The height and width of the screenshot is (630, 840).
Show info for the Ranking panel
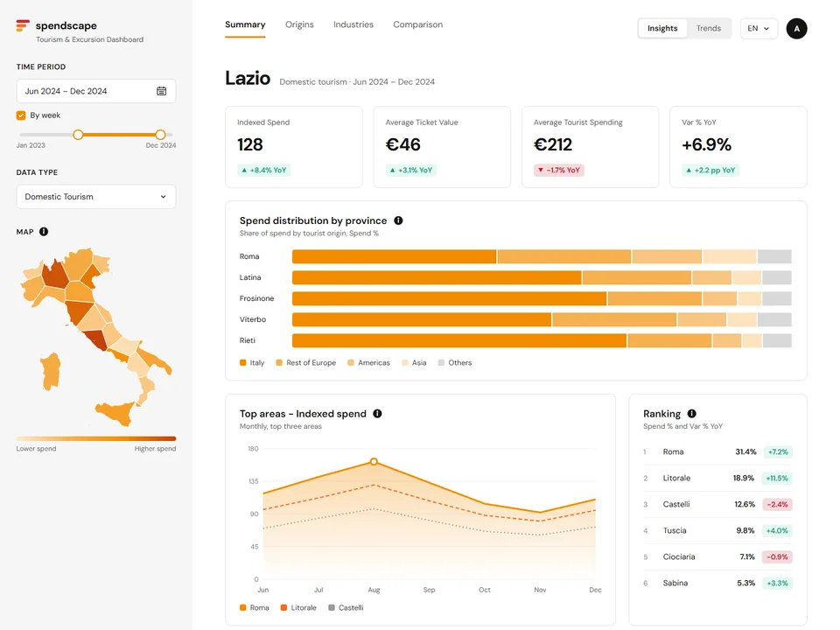(x=691, y=414)
